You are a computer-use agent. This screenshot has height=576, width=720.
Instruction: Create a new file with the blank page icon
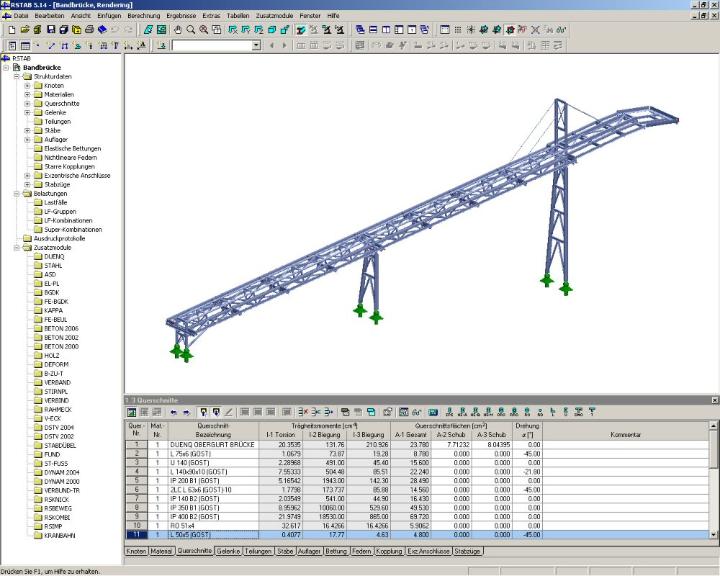(x=12, y=30)
